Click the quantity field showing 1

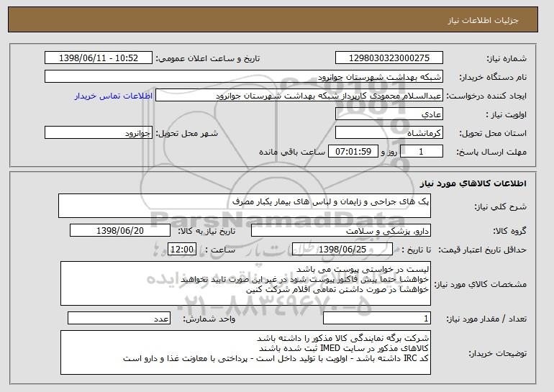click(377, 318)
